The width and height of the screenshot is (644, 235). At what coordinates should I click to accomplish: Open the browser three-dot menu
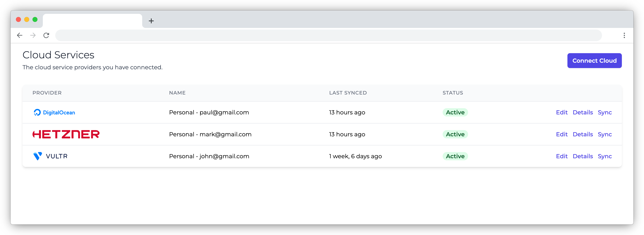click(624, 35)
